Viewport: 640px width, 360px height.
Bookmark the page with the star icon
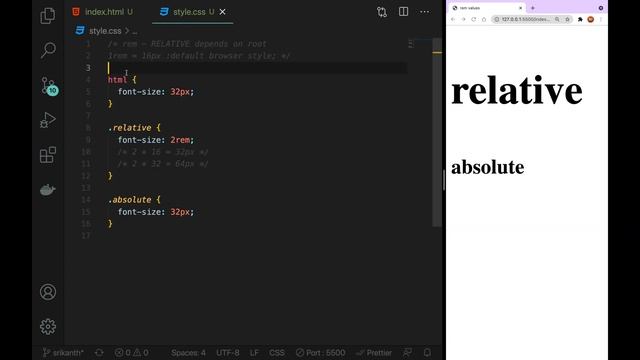point(567,19)
